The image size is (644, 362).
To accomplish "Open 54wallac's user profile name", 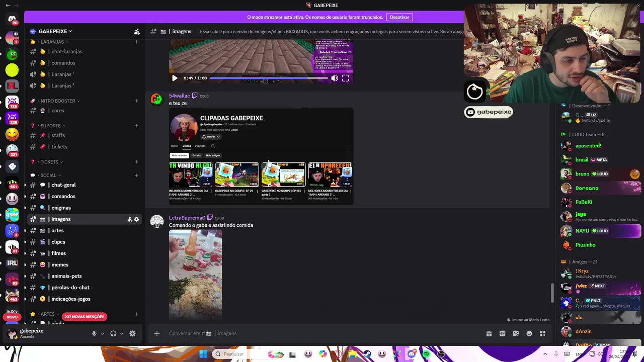I will coord(180,96).
